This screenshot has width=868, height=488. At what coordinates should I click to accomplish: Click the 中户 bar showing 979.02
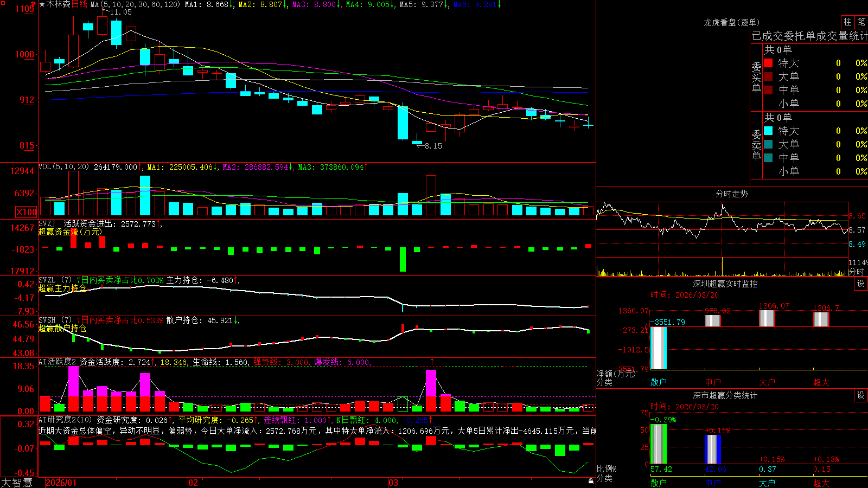coord(712,320)
